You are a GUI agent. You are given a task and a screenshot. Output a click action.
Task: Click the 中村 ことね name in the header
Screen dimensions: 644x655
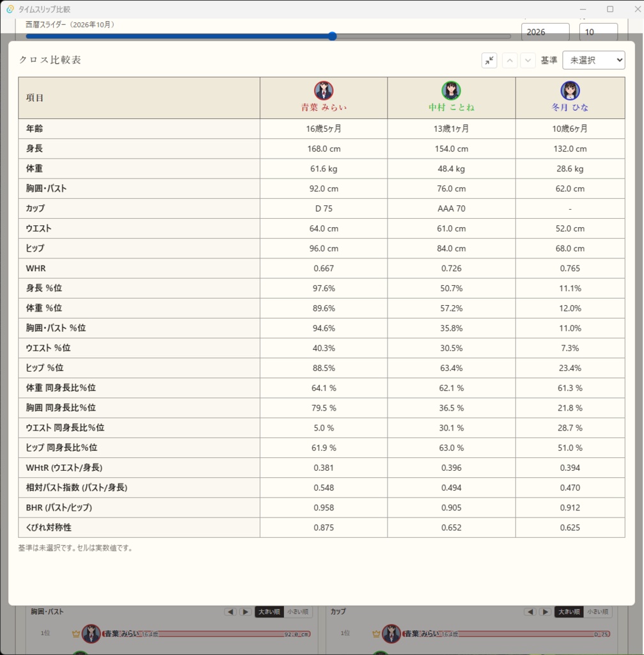(451, 107)
